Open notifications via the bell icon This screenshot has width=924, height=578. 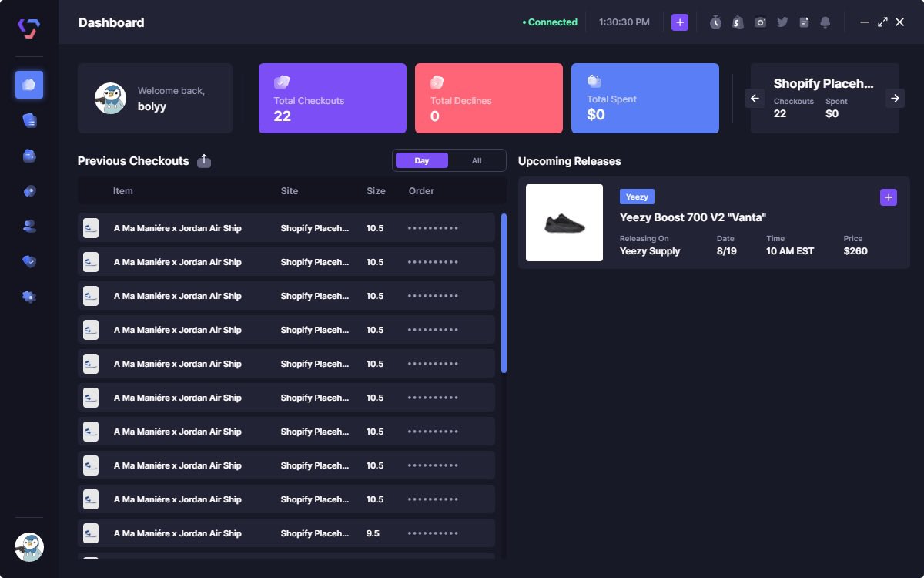tap(824, 22)
